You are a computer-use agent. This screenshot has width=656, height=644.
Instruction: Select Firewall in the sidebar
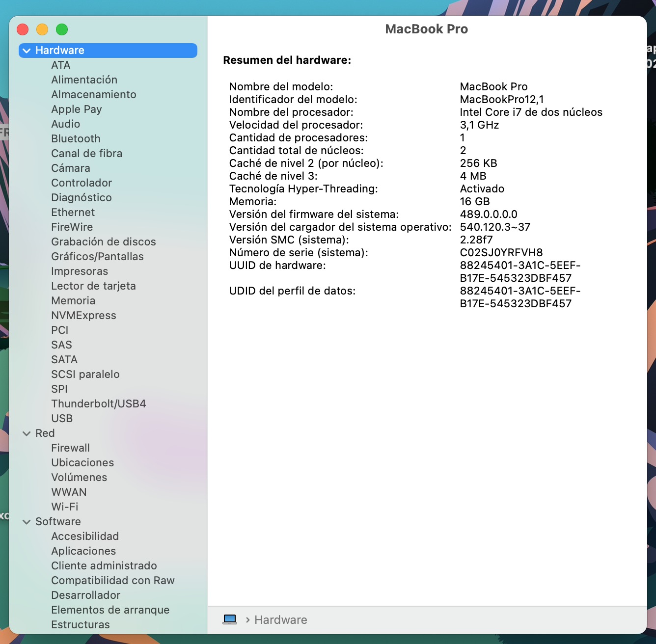(70, 448)
